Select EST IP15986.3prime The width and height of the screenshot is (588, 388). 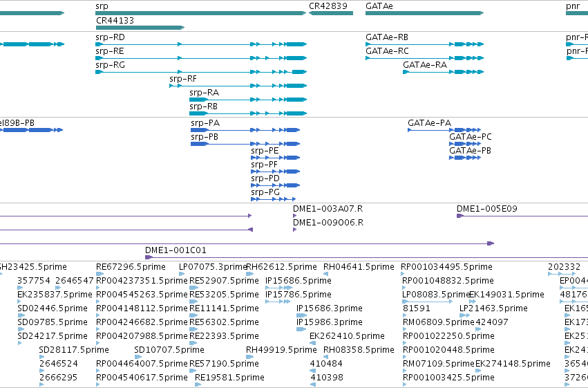pyautogui.click(x=301, y=329)
